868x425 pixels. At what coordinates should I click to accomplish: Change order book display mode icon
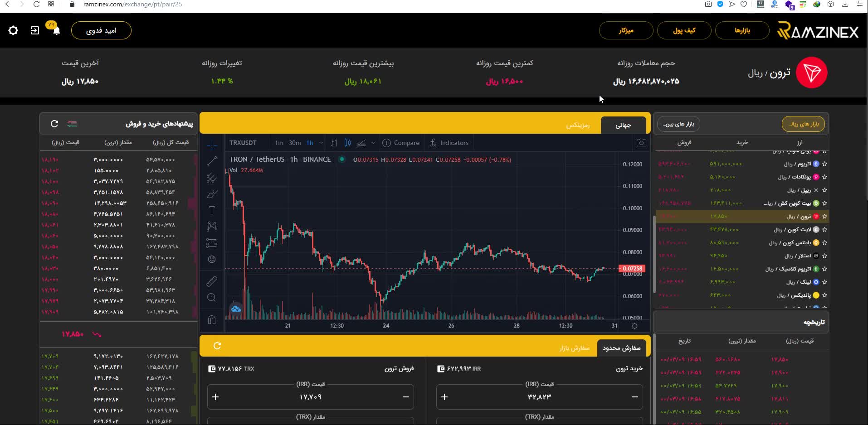click(x=72, y=124)
